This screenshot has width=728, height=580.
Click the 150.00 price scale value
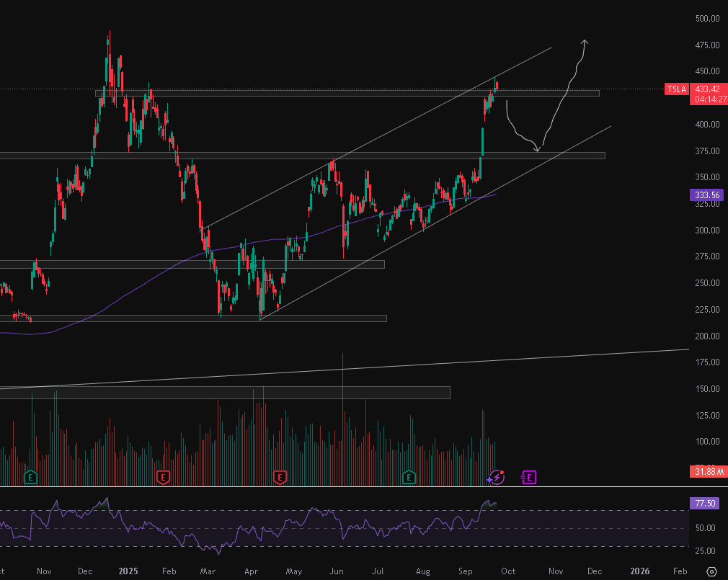pyautogui.click(x=707, y=389)
